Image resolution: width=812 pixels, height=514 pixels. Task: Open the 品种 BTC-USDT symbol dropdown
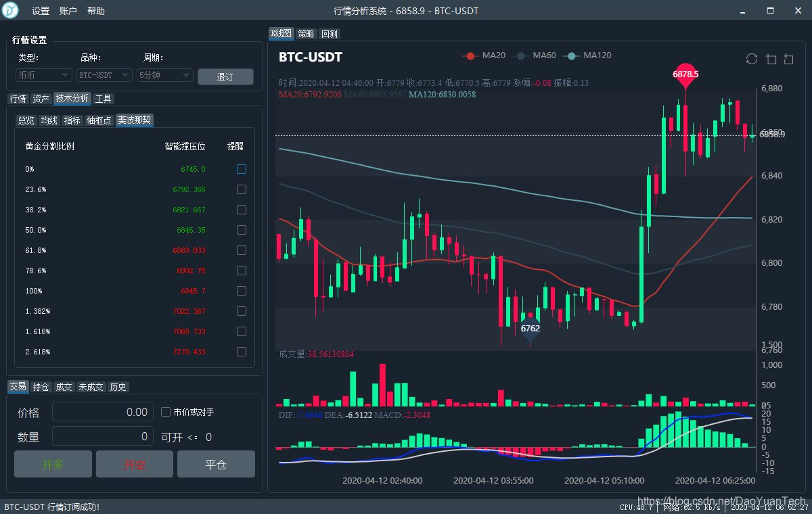pyautogui.click(x=105, y=75)
